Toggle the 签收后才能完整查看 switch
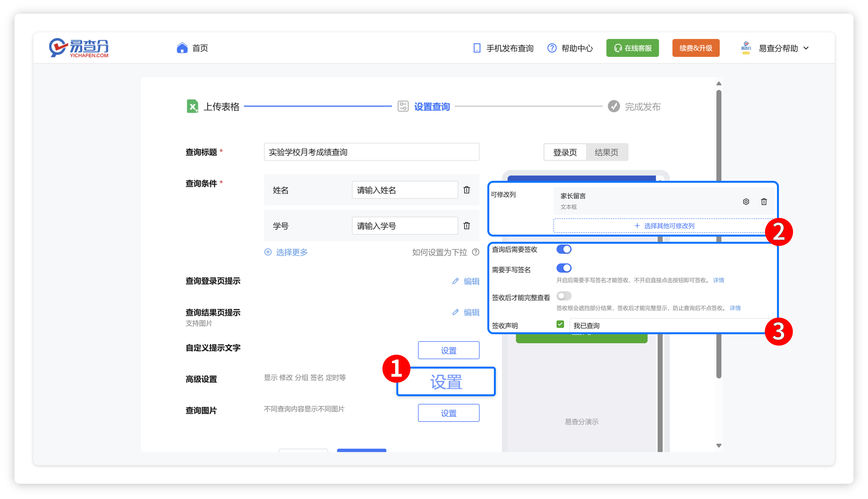Image resolution: width=868 pixels, height=499 pixels. [x=564, y=296]
